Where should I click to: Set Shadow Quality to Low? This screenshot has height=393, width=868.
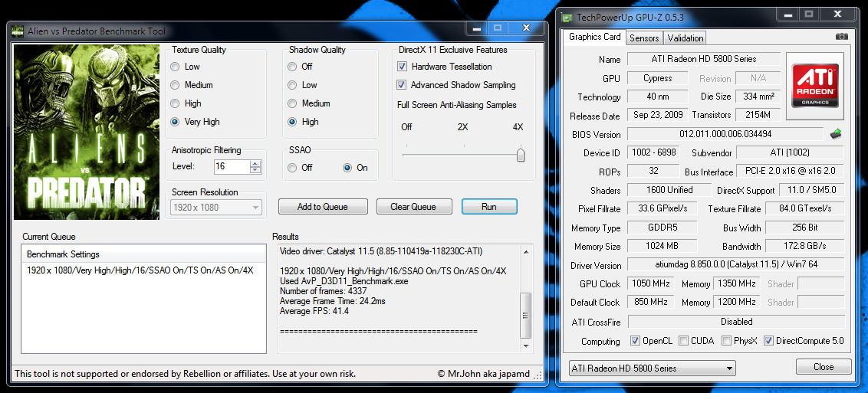point(291,85)
